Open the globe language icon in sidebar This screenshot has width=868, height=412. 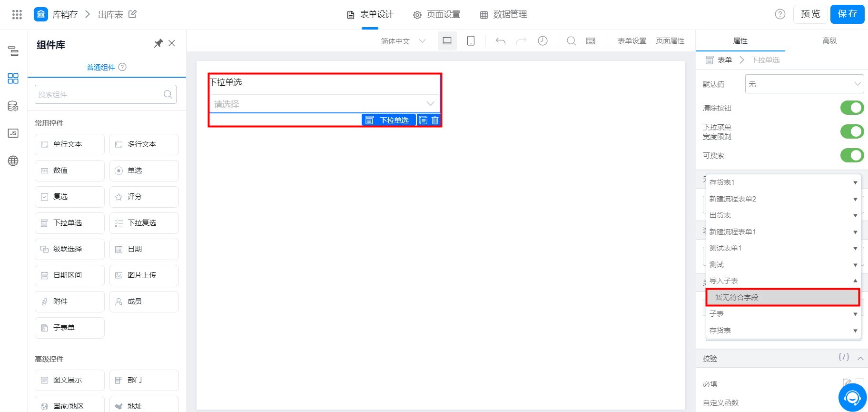13,161
